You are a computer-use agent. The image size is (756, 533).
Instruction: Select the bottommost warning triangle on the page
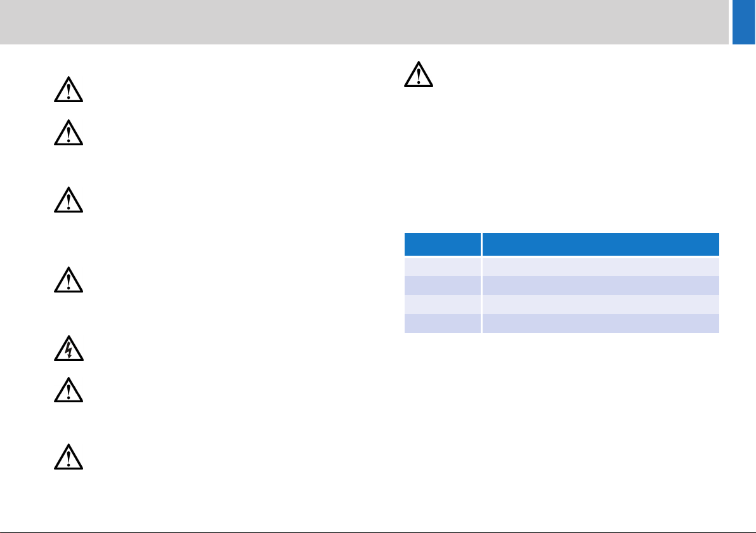(x=68, y=457)
